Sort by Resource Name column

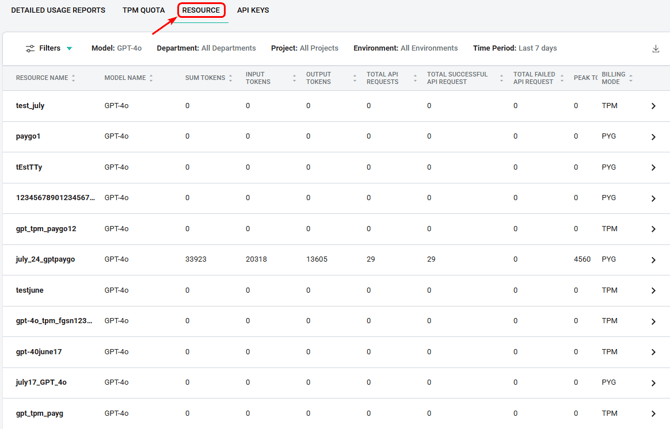coord(73,78)
